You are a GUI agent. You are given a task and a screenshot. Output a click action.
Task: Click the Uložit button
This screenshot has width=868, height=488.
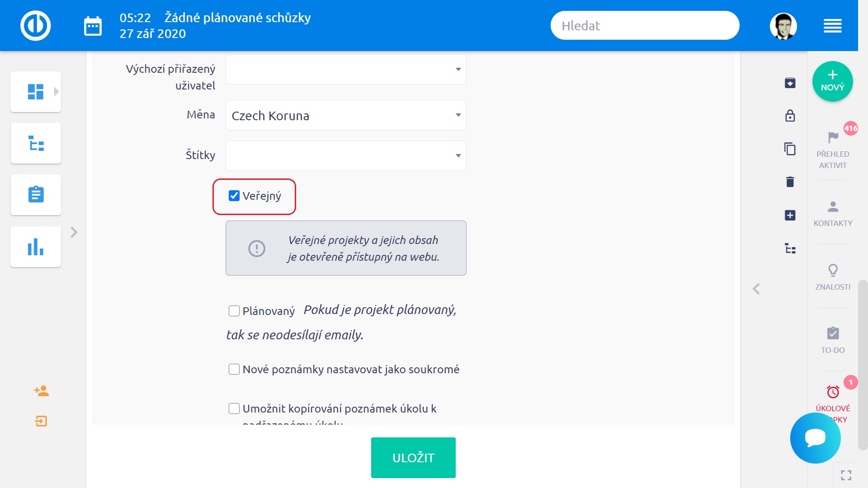pos(413,458)
